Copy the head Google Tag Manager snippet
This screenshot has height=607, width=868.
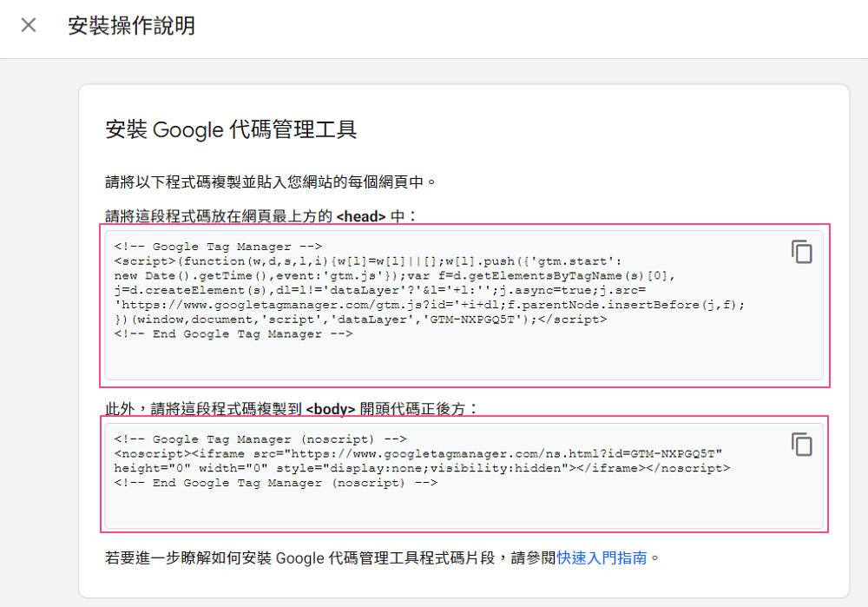click(801, 252)
